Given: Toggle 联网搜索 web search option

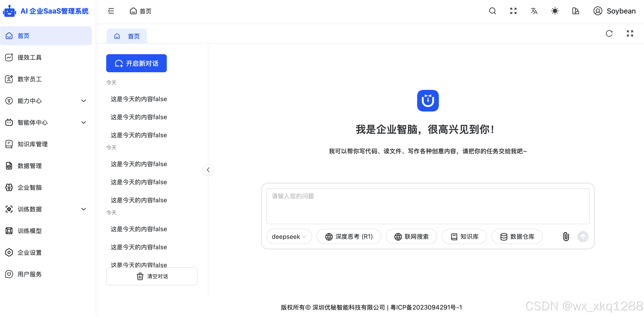Looking at the screenshot, I should coord(411,236).
